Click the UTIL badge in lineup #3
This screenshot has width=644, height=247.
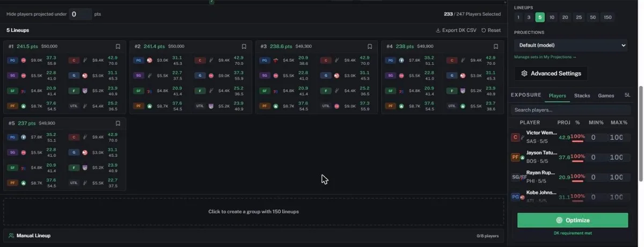point(326,106)
